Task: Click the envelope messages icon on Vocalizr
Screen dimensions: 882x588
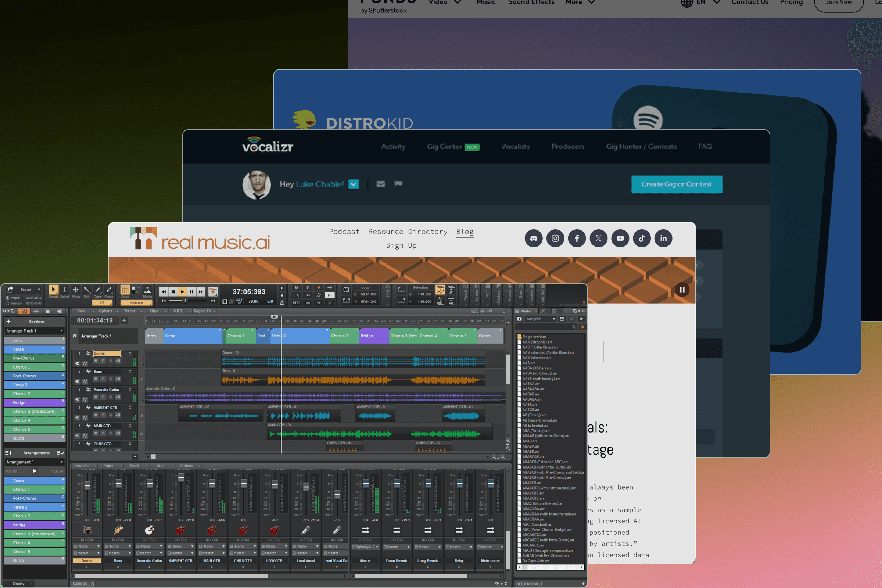Action: click(381, 184)
